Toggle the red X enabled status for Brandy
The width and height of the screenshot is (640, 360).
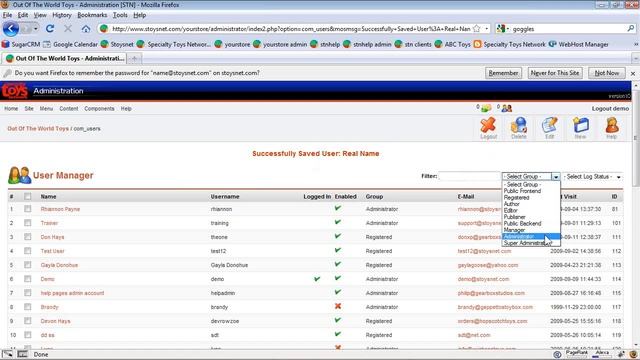[x=338, y=306]
